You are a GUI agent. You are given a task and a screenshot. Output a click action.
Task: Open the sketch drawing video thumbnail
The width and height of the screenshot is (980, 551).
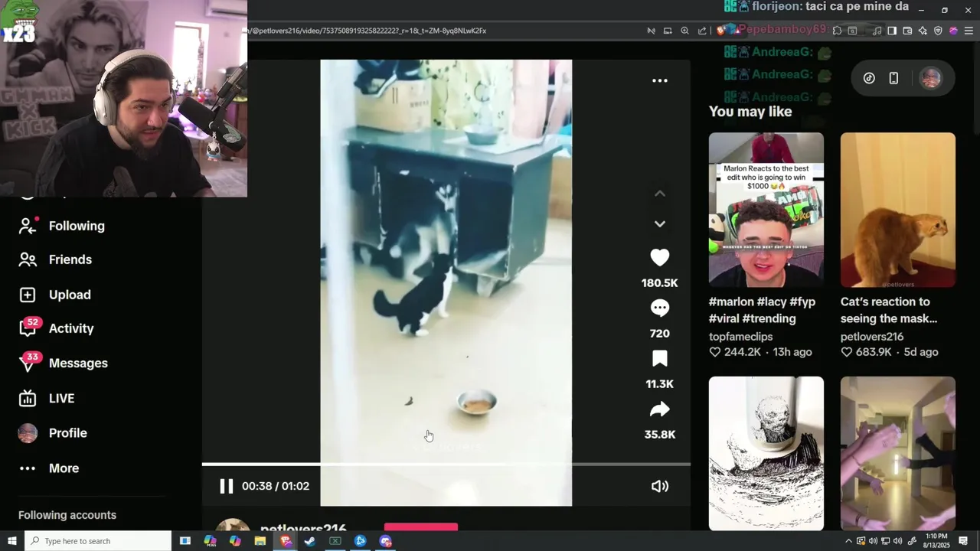click(766, 453)
